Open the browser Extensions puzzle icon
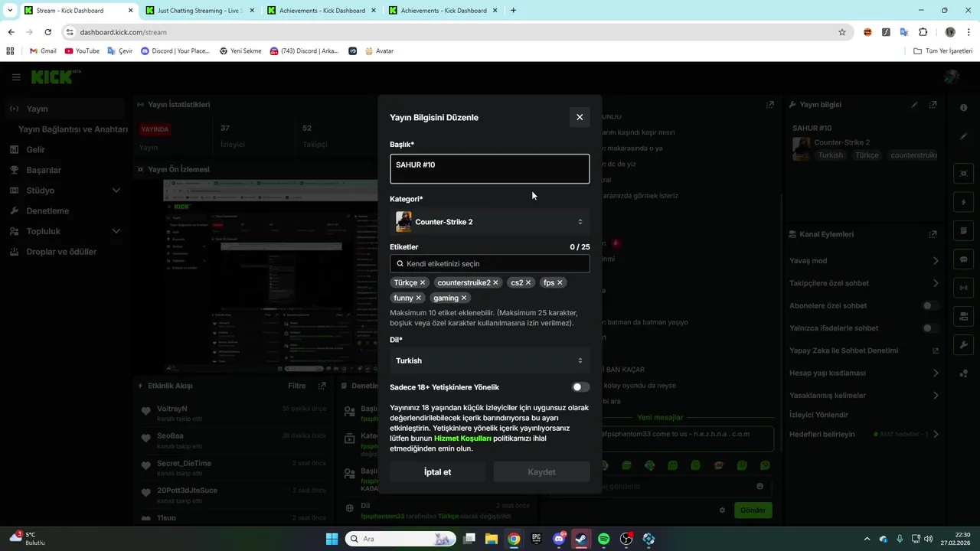 coord(923,32)
